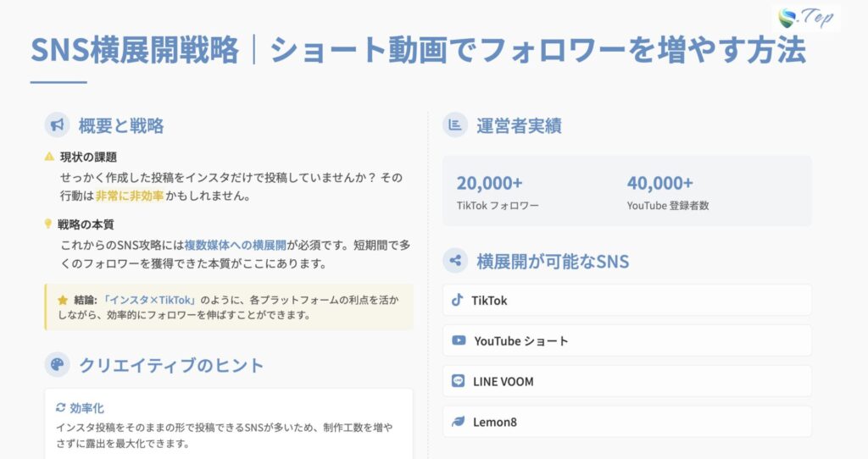
Task: Click the YouTube play icon
Action: [459, 340]
